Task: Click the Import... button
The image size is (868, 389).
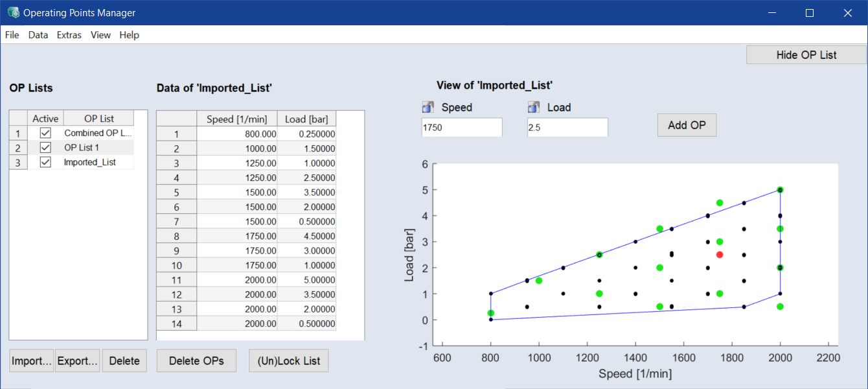Action: click(32, 361)
